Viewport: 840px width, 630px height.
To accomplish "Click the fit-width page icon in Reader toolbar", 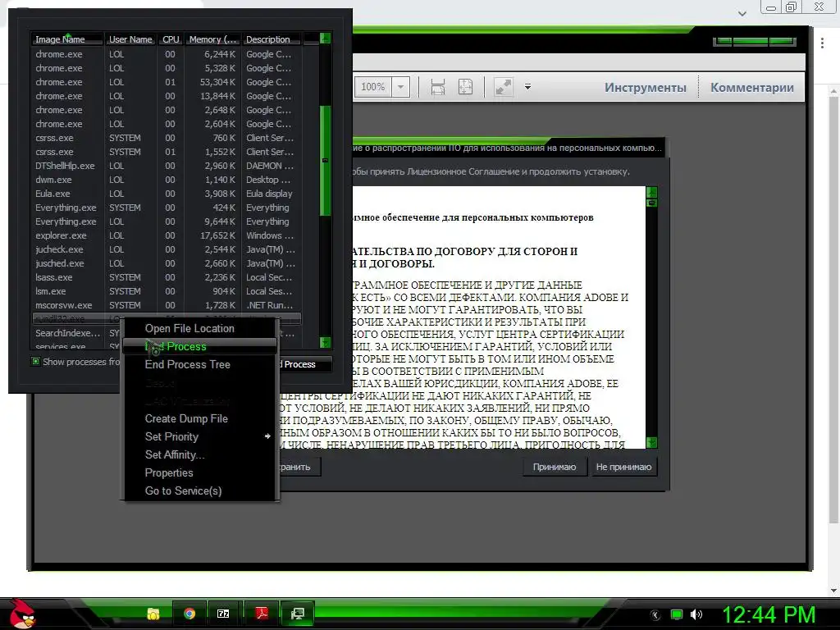I will [438, 87].
